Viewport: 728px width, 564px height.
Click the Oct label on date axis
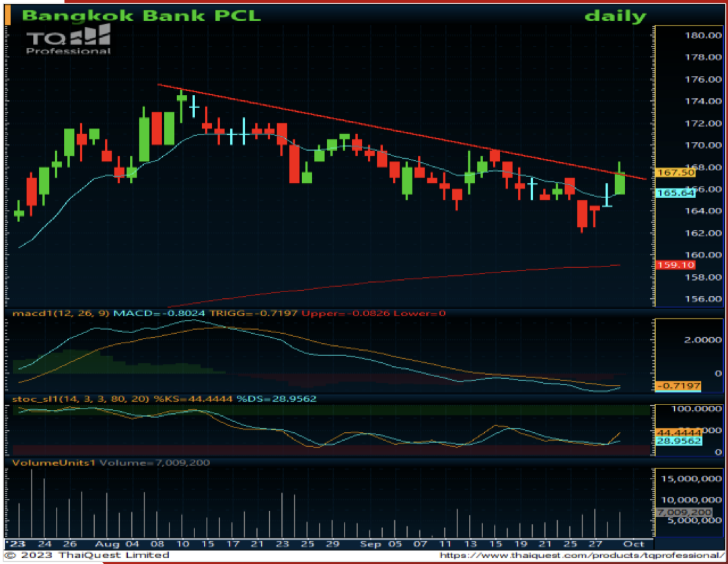tap(634, 544)
